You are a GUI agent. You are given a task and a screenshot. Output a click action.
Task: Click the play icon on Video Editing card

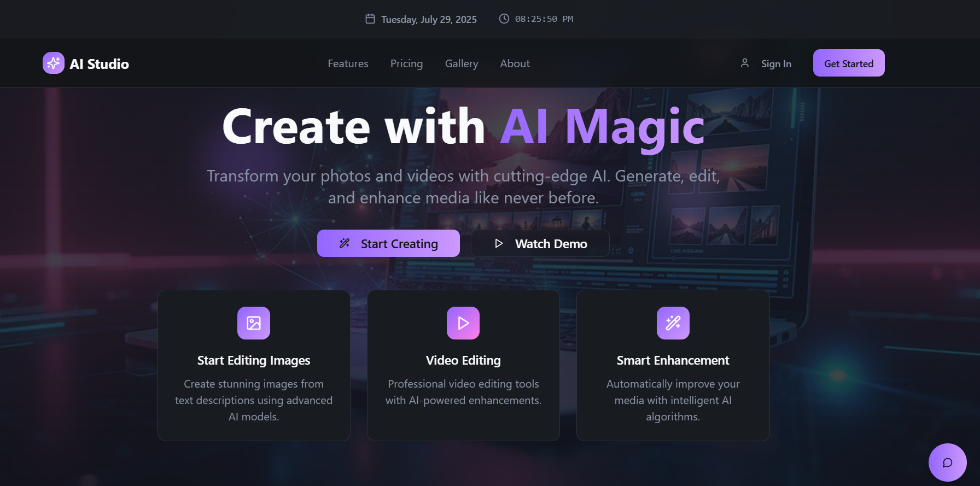coord(463,323)
